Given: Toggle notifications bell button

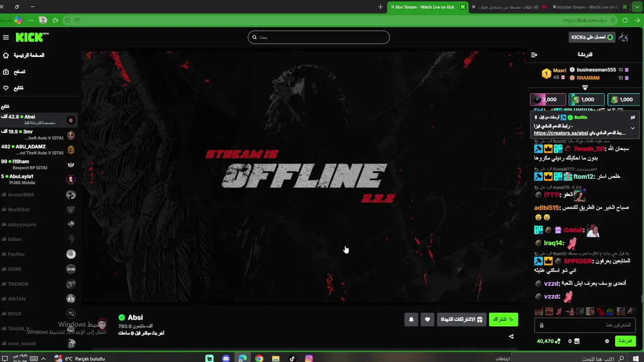Looking at the screenshot, I should click(411, 319).
